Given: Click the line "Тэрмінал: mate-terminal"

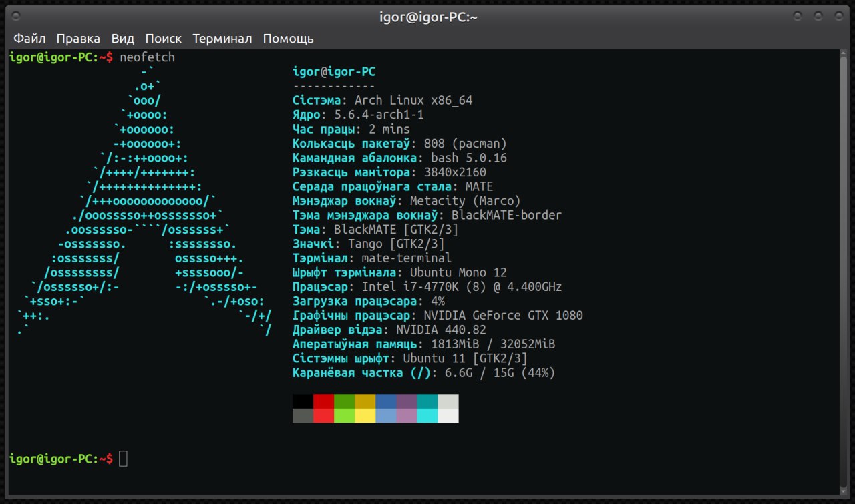Looking at the screenshot, I should pyautogui.click(x=372, y=258).
